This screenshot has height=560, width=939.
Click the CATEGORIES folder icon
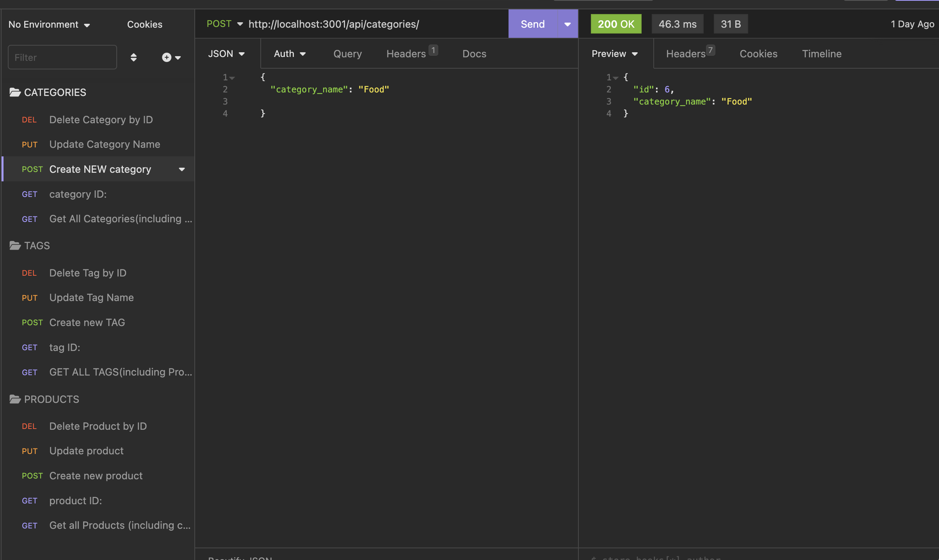(15, 92)
